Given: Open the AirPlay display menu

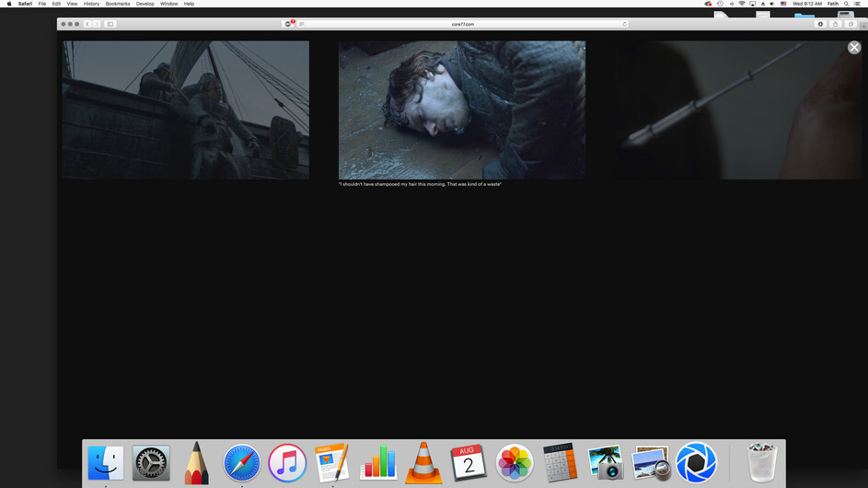Looking at the screenshot, I should [x=752, y=4].
